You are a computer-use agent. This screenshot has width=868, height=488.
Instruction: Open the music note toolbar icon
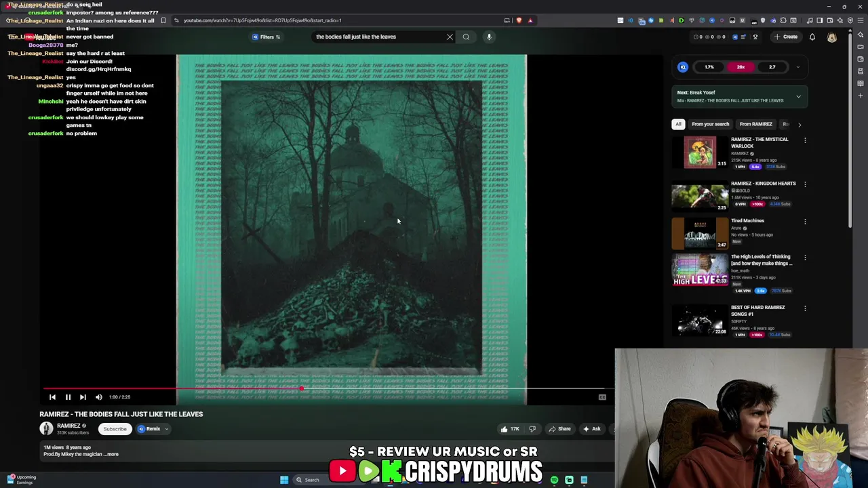(x=810, y=20)
